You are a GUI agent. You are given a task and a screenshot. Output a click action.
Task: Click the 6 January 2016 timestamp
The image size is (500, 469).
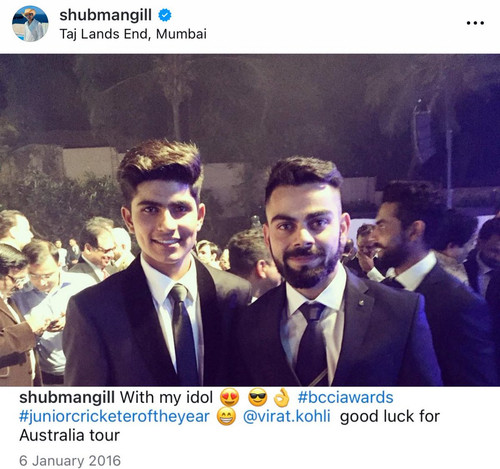[70, 461]
